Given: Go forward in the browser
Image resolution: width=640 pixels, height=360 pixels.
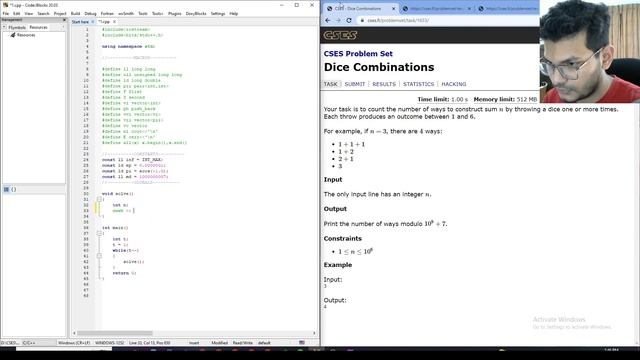Looking at the screenshot, I should 338,20.
